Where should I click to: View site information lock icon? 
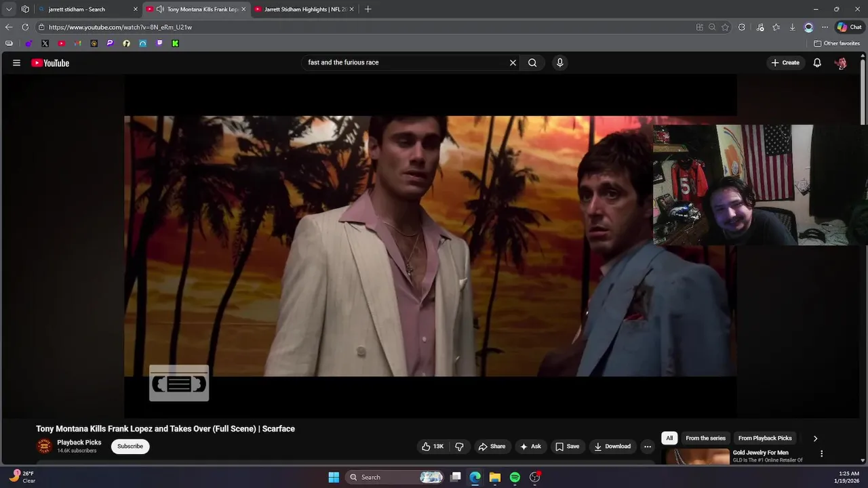41,27
